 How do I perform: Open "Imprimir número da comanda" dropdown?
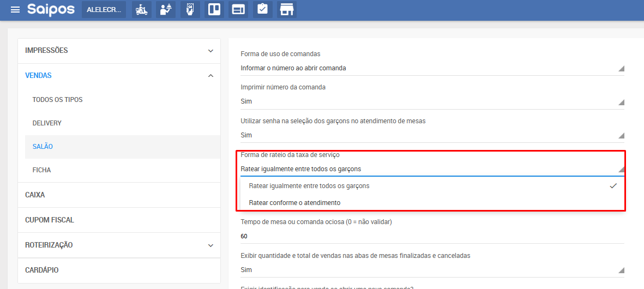pyautogui.click(x=432, y=101)
